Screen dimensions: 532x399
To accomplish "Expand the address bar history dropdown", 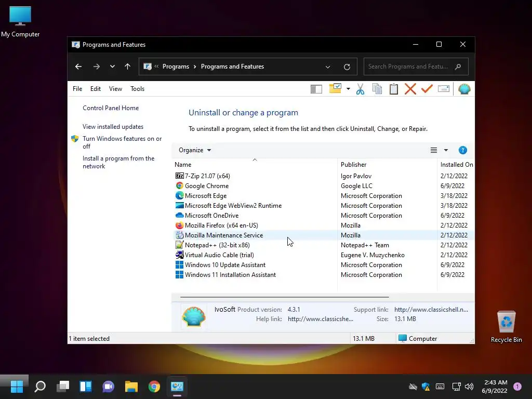I will pyautogui.click(x=328, y=67).
